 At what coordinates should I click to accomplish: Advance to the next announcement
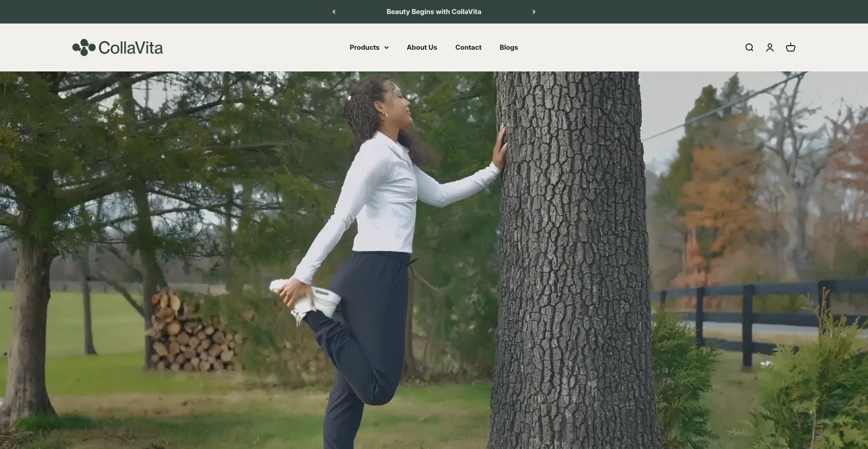coord(534,12)
